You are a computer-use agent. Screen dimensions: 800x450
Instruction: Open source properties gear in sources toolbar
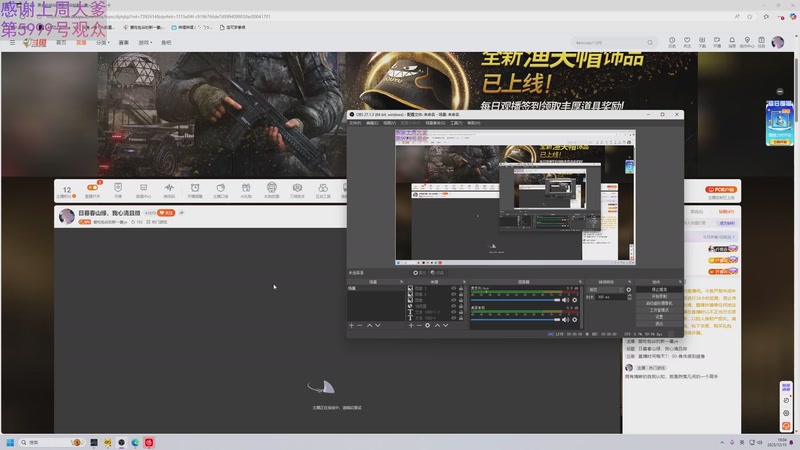(428, 326)
